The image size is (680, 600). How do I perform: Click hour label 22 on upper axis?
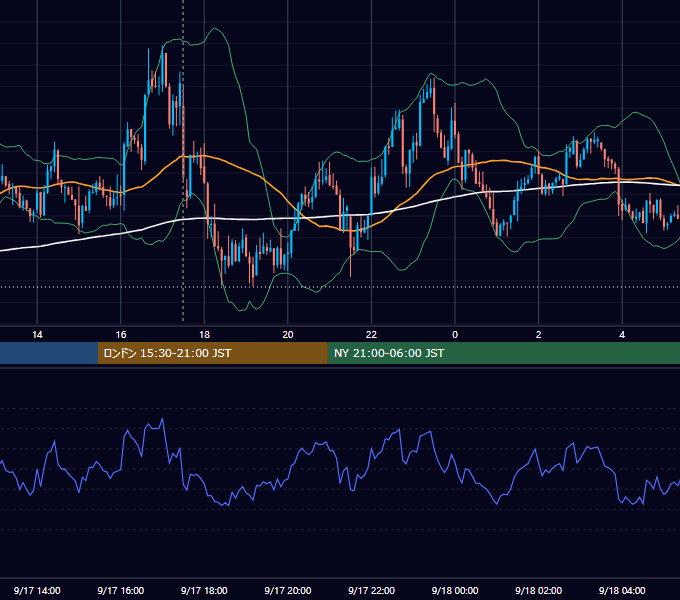click(371, 335)
